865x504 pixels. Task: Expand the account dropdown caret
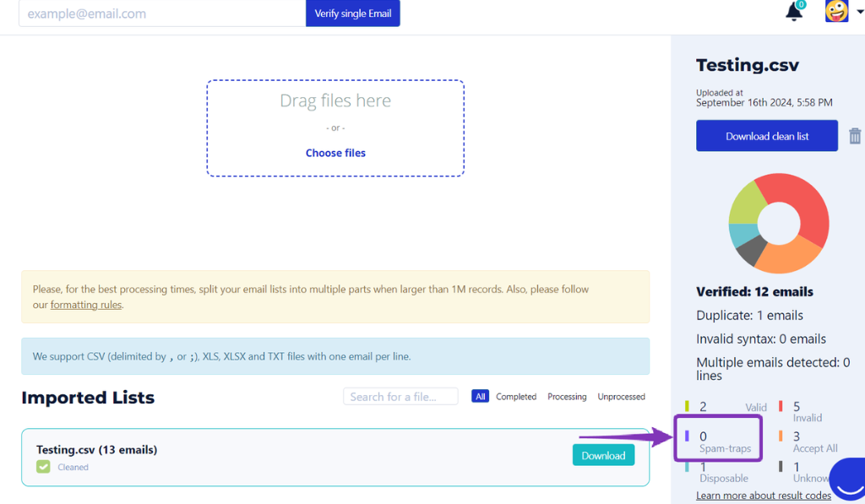pyautogui.click(x=859, y=12)
